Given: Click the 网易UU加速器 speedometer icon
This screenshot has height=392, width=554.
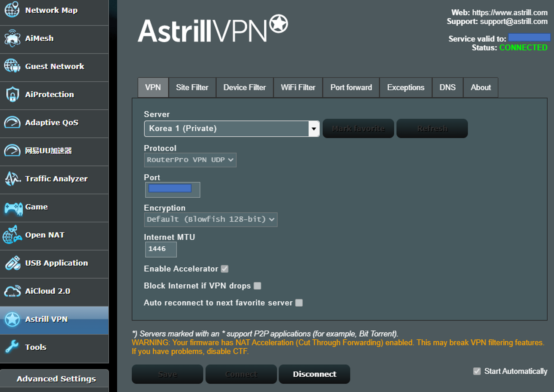Looking at the screenshot, I should click(12, 151).
